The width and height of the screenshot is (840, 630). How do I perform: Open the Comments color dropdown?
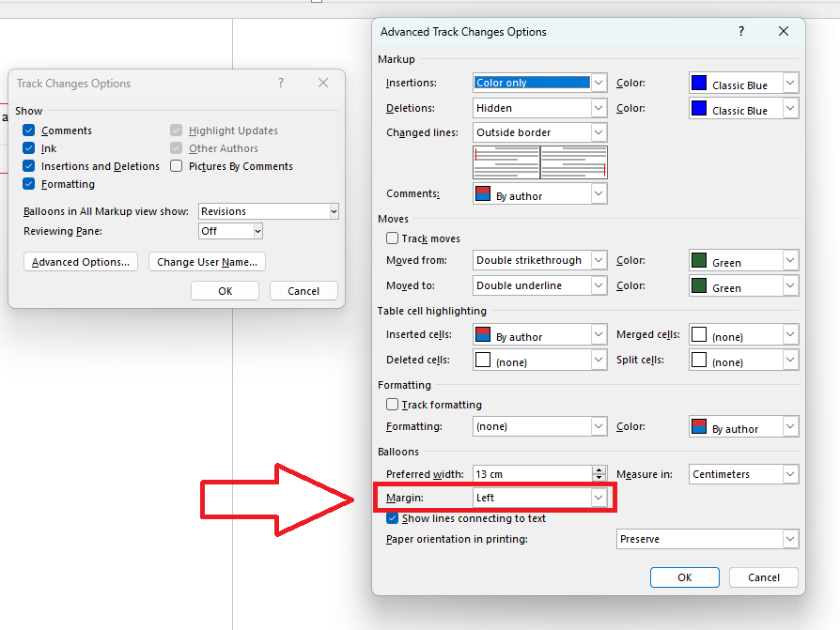pyautogui.click(x=540, y=193)
